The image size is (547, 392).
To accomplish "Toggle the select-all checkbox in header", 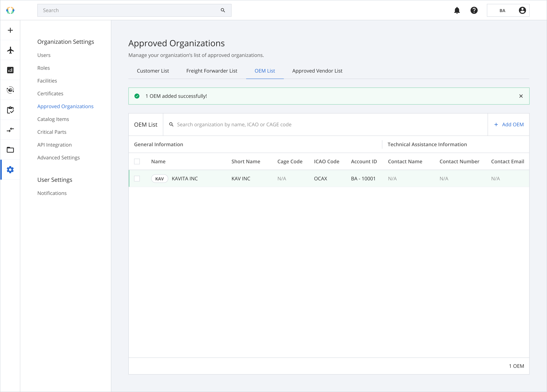I will 137,161.
